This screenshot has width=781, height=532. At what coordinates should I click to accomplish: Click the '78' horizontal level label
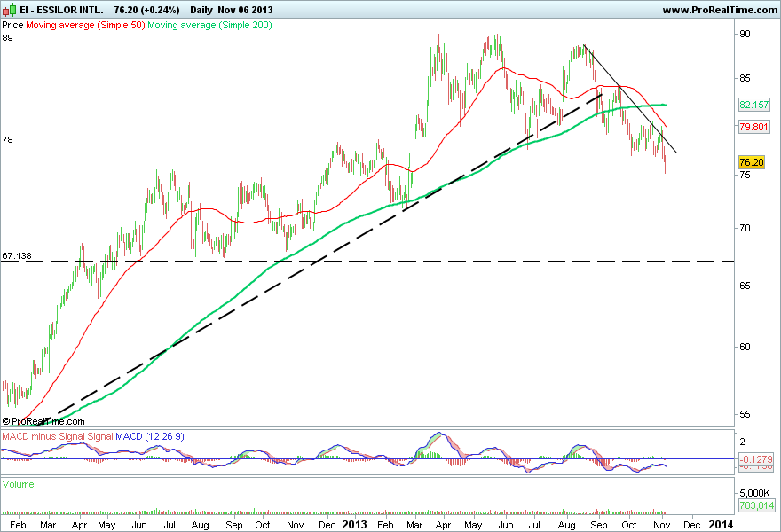coord(7,140)
